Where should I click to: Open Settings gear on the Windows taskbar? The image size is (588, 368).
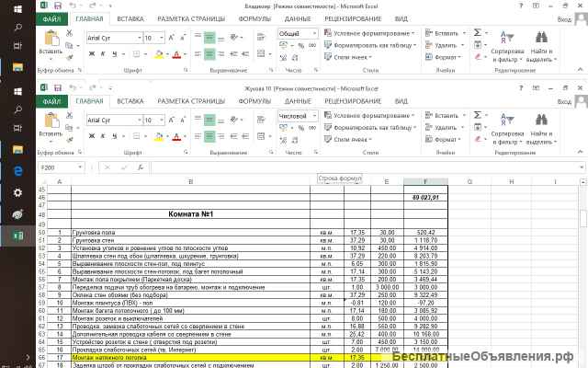click(x=17, y=192)
